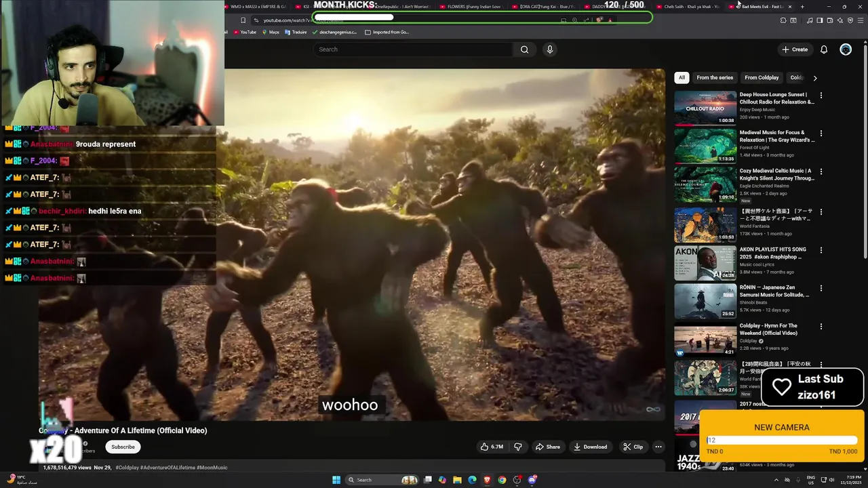Open more actions ellipsis beside Clip
868x488 pixels.
658,447
